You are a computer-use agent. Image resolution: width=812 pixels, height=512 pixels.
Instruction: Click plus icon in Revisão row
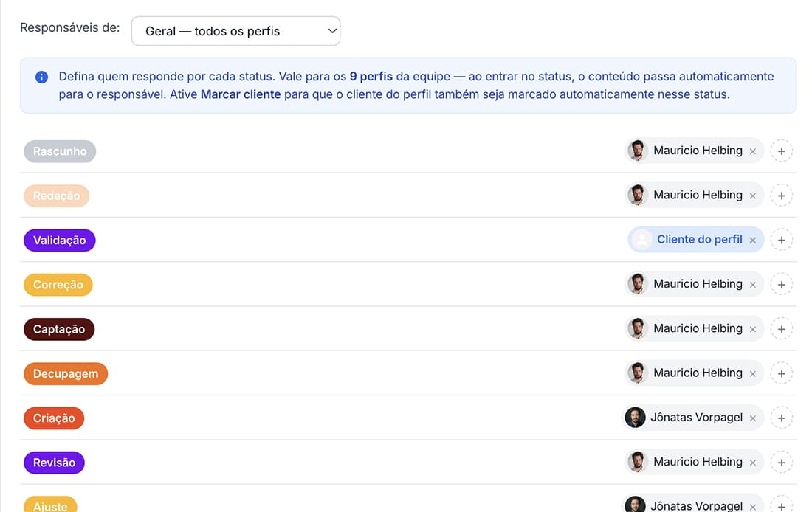[782, 463]
